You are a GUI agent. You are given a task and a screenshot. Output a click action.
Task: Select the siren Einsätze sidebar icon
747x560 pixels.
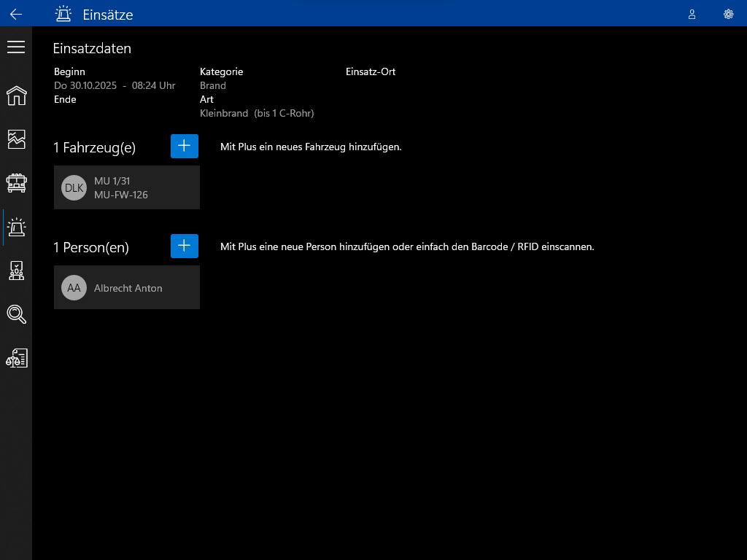pyautogui.click(x=16, y=227)
